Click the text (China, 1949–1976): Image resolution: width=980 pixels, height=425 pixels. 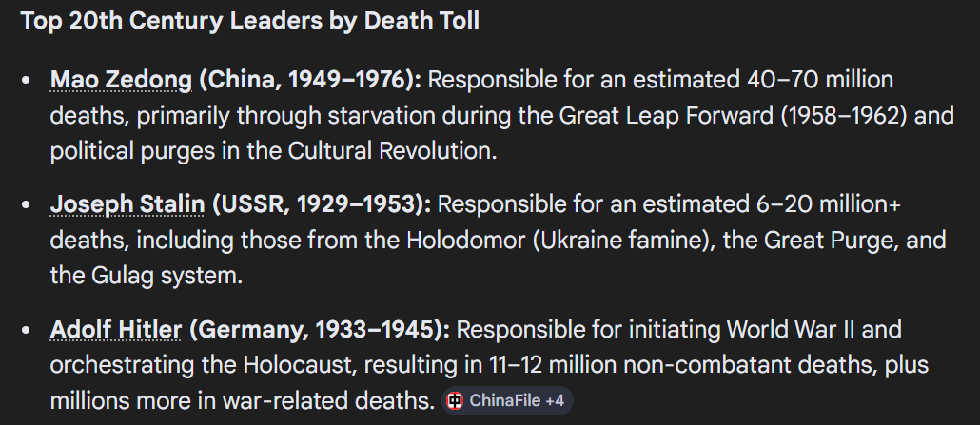(310, 80)
